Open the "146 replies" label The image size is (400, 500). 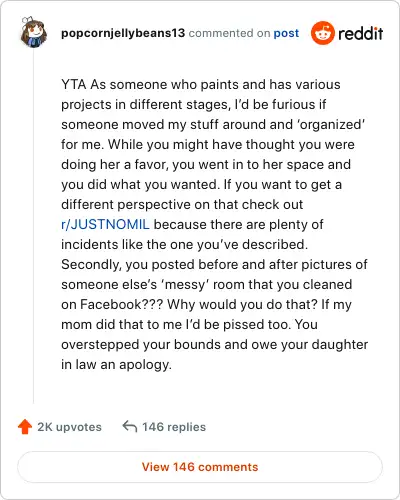tap(174, 427)
